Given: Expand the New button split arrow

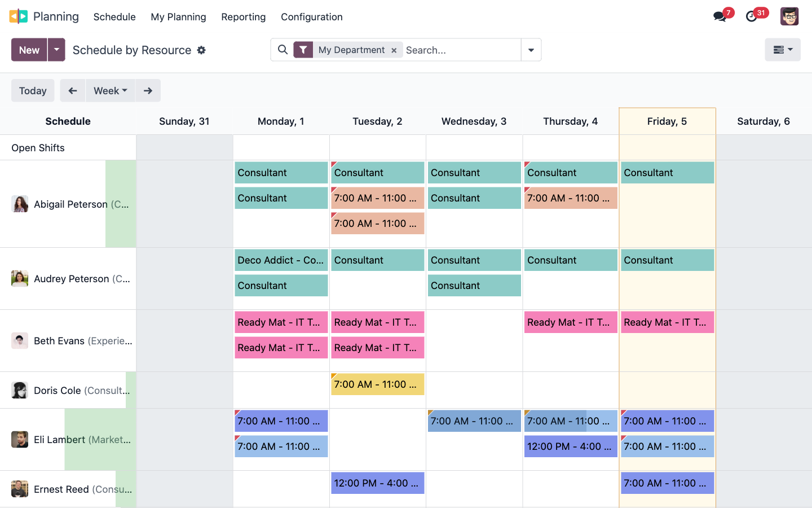Looking at the screenshot, I should click(56, 50).
